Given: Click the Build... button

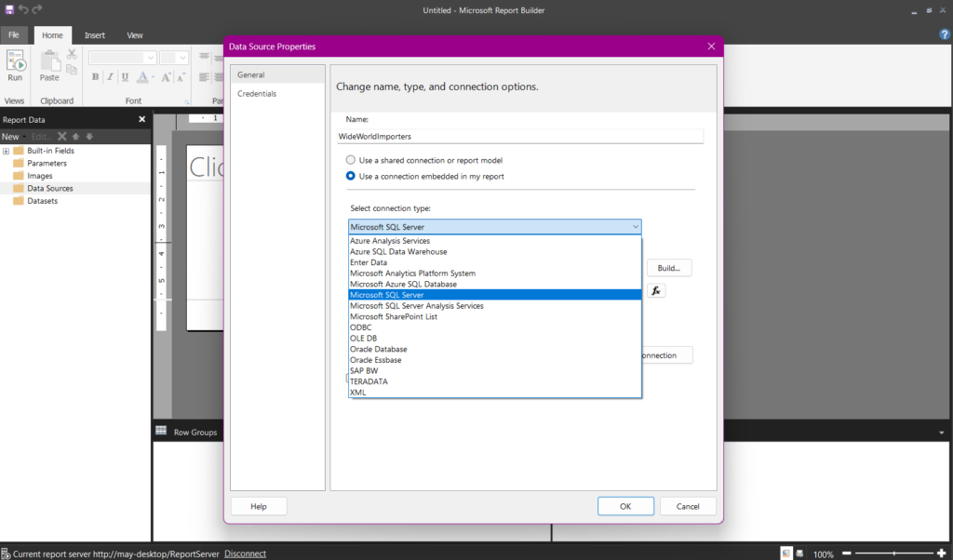Looking at the screenshot, I should 668,268.
